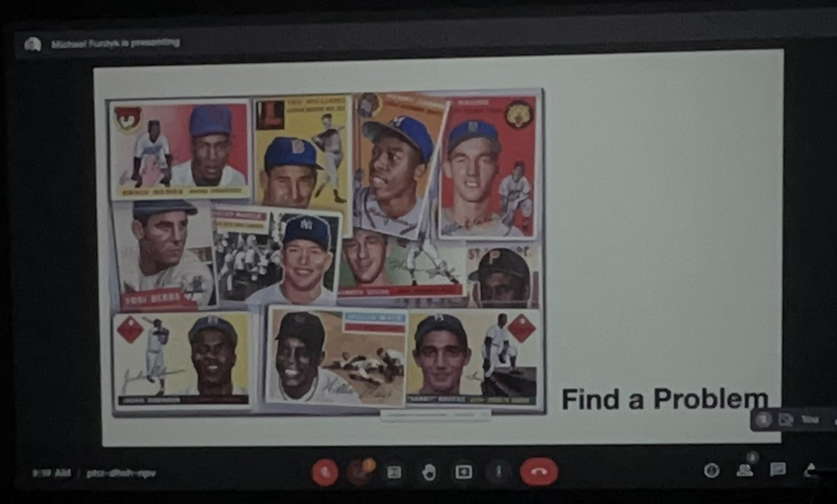Click the presenter avatar beside the presenting notice

point(32,44)
